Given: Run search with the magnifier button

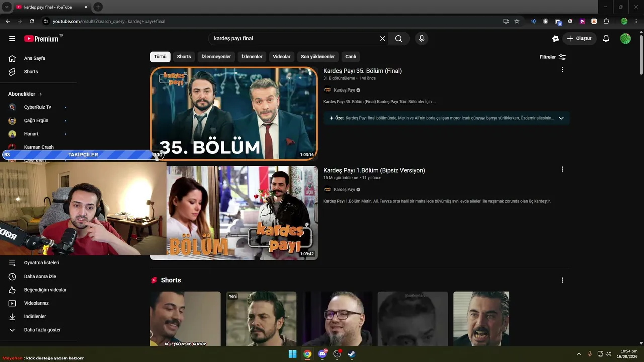Looking at the screenshot, I should (x=399, y=39).
